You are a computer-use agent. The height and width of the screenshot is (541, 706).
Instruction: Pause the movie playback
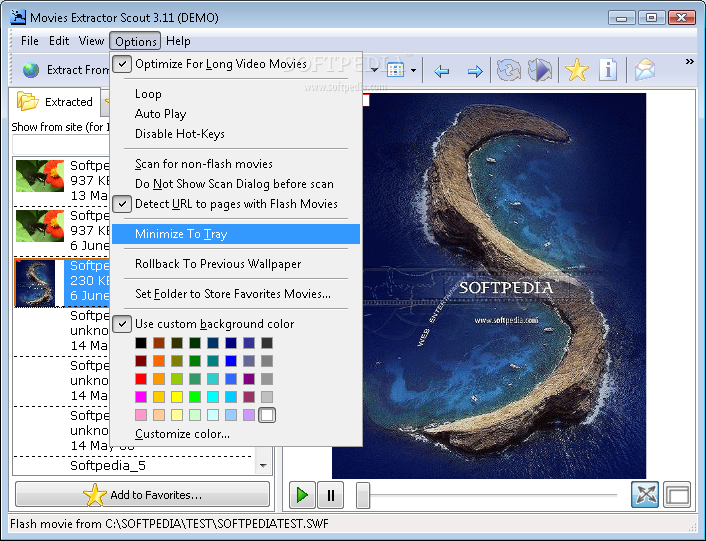point(331,494)
